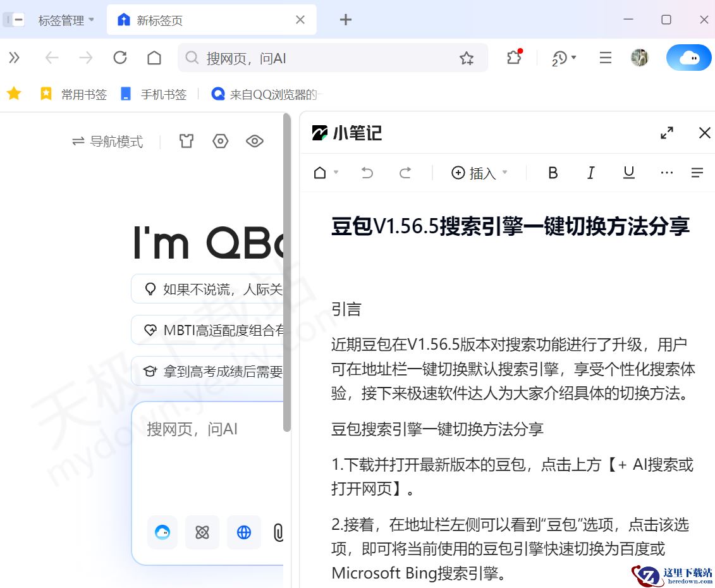Open 来自QQ浏览器的 bookmarks folder
Viewport: 715px width, 588px height.
click(266, 94)
